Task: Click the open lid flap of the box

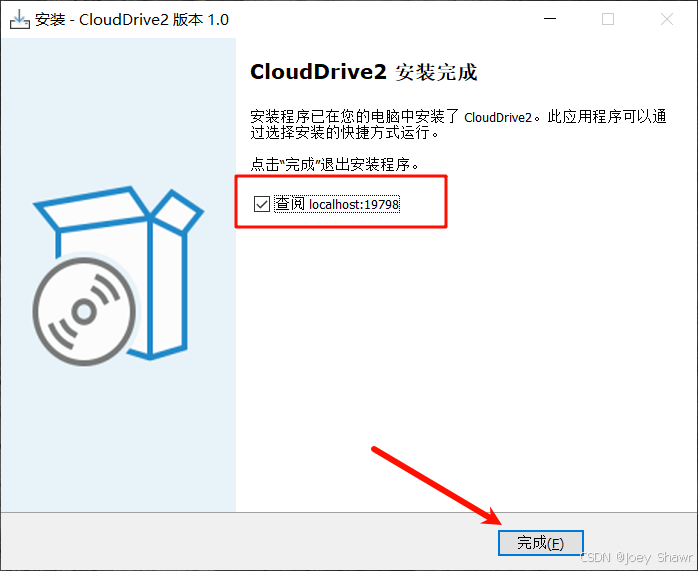Action: point(178,212)
